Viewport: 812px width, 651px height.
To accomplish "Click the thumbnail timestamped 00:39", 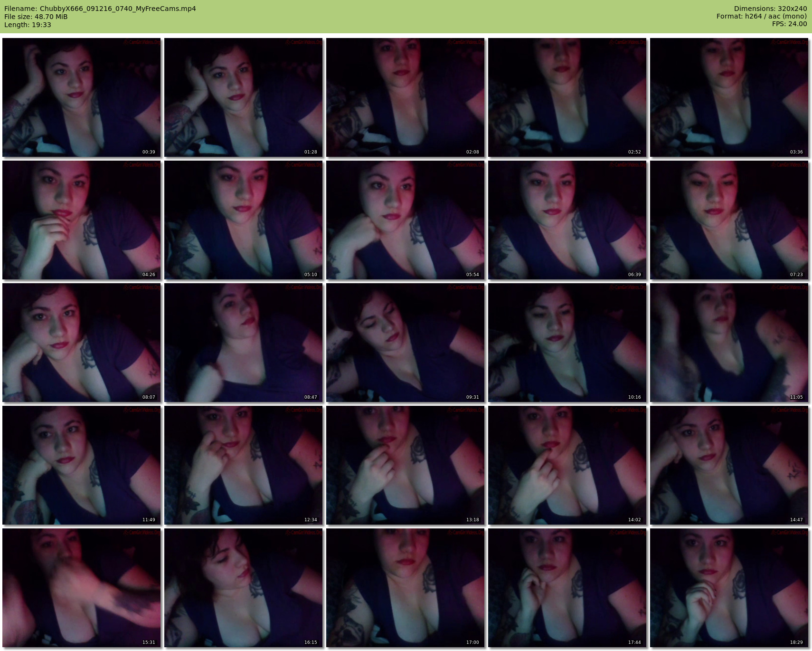I will click(82, 97).
